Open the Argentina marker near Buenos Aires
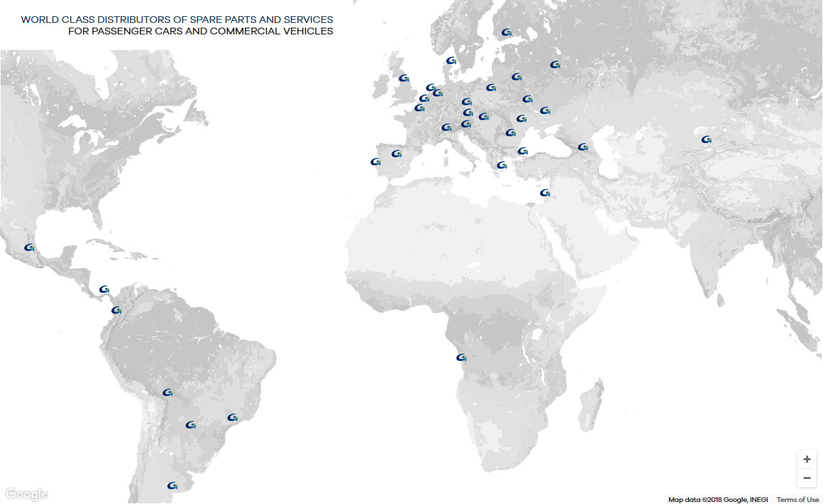The height and width of the screenshot is (504, 823). [172, 486]
